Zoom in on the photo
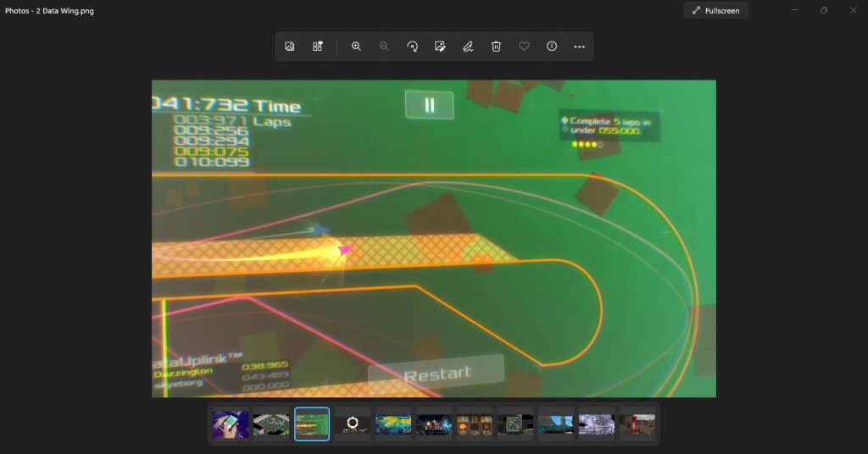Image resolution: width=868 pixels, height=454 pixels. tap(356, 47)
